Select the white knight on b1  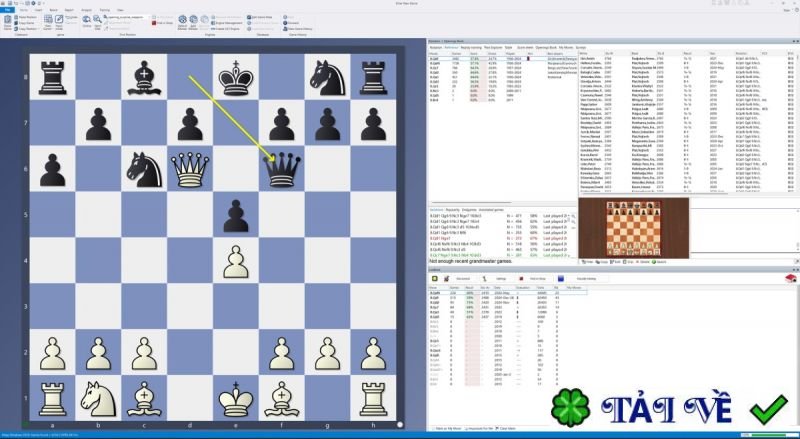click(98, 398)
